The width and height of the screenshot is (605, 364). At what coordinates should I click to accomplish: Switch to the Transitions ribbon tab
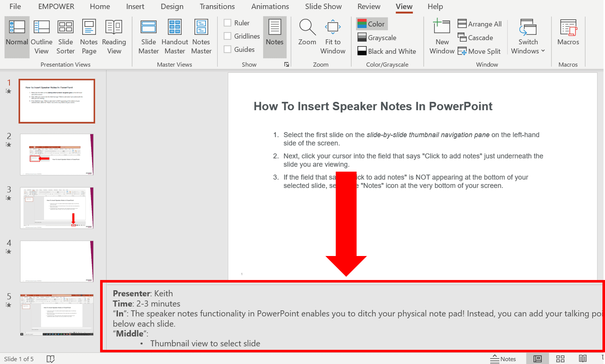(217, 6)
